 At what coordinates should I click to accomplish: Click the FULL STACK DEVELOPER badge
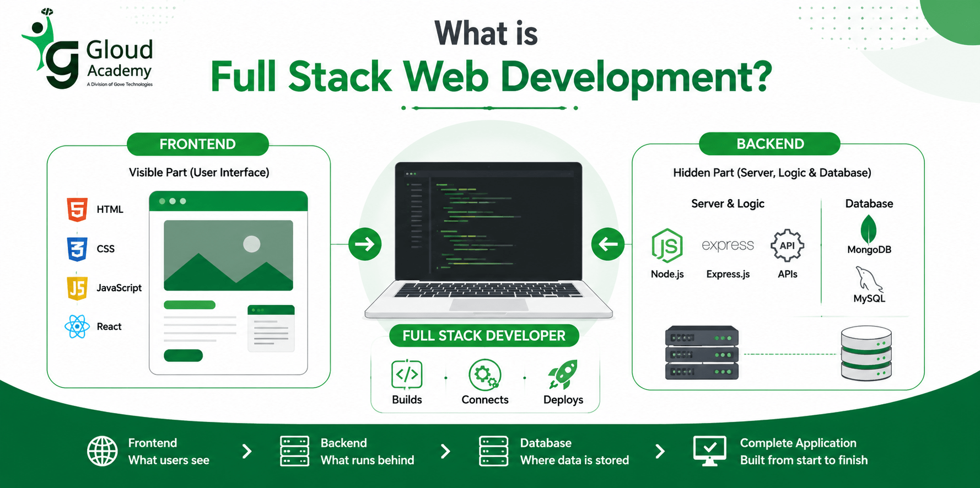pyautogui.click(x=484, y=336)
